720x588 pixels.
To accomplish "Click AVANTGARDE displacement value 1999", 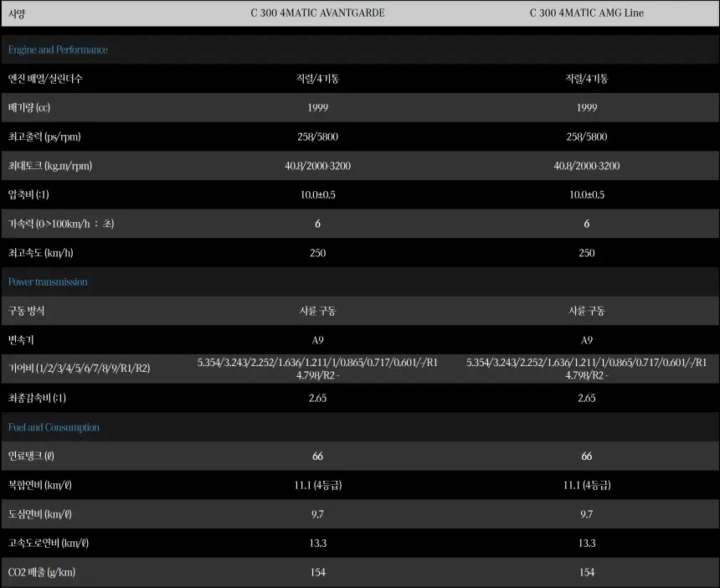I will pyautogui.click(x=318, y=108).
